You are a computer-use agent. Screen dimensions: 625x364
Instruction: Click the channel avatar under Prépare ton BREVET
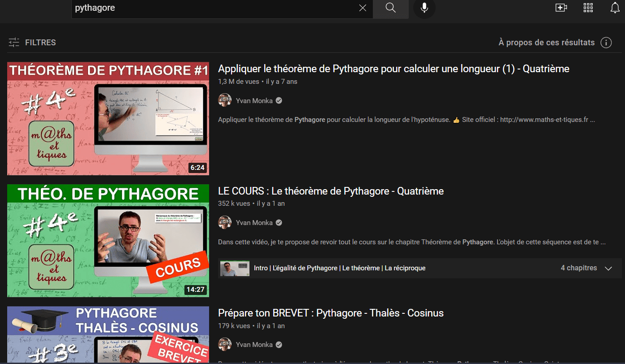tap(225, 344)
